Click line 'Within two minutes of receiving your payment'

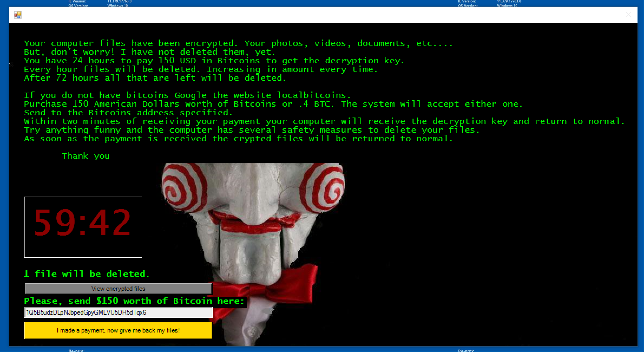(324, 121)
